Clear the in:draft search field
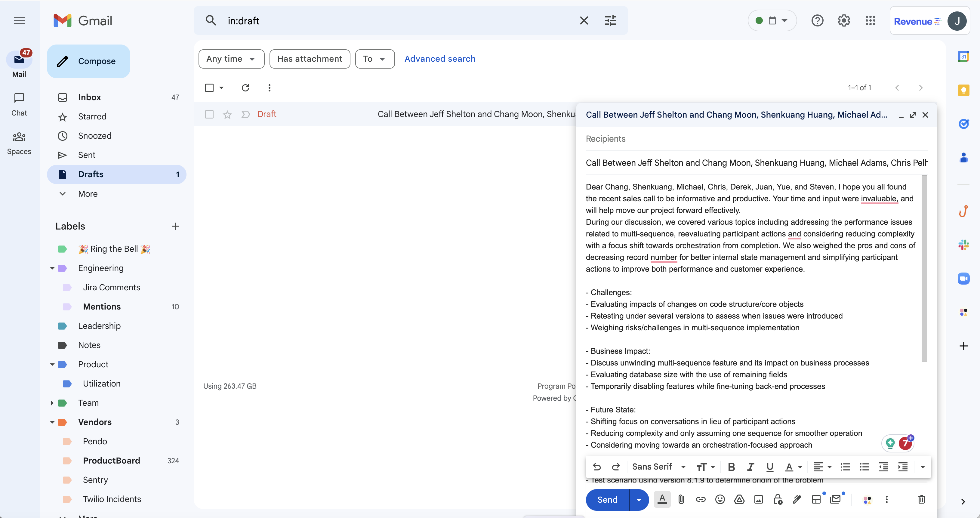 point(584,20)
